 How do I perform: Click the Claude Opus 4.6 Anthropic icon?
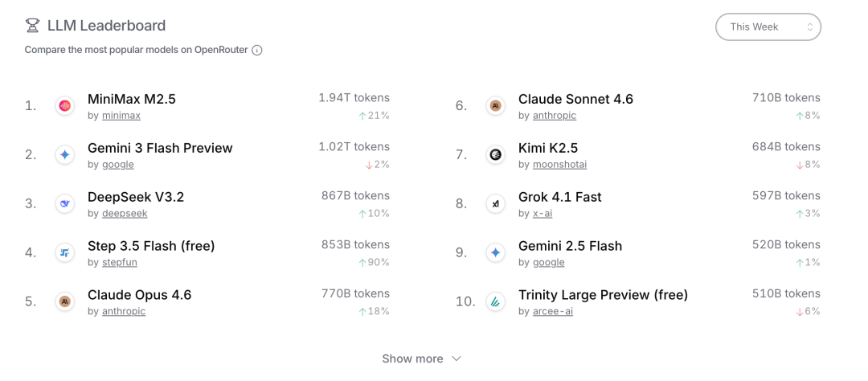(x=65, y=302)
